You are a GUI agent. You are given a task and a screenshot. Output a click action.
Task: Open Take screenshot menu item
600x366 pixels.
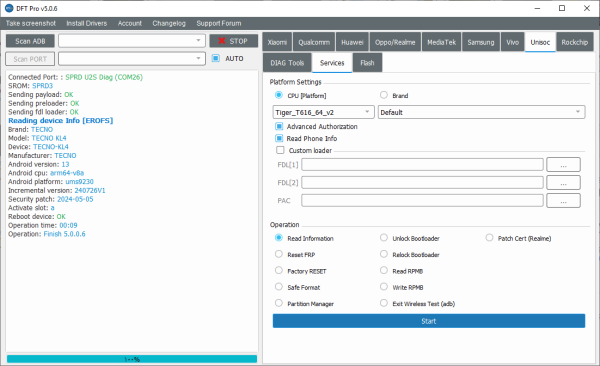(x=31, y=23)
